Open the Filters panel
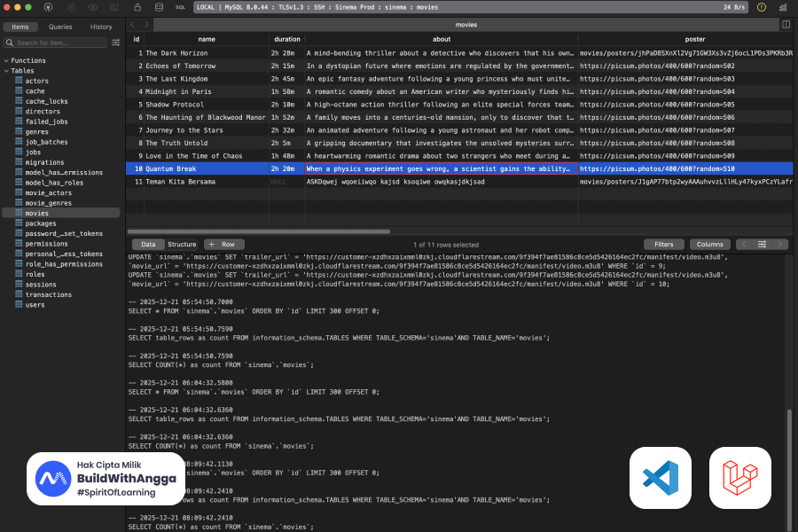The height and width of the screenshot is (532, 798). point(664,245)
